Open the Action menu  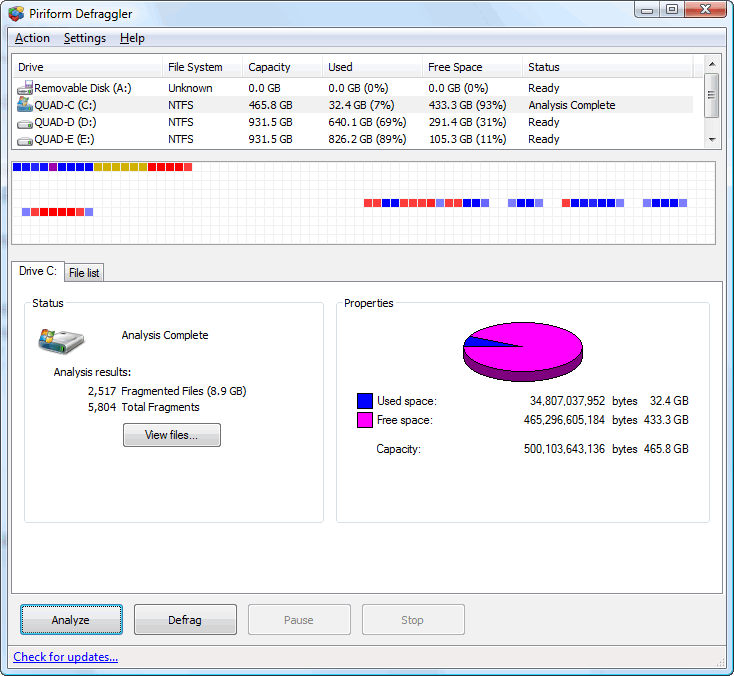coord(32,38)
